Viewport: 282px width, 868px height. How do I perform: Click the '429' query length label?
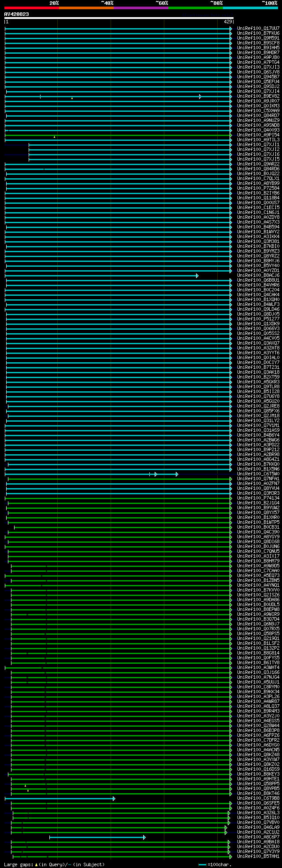(228, 22)
